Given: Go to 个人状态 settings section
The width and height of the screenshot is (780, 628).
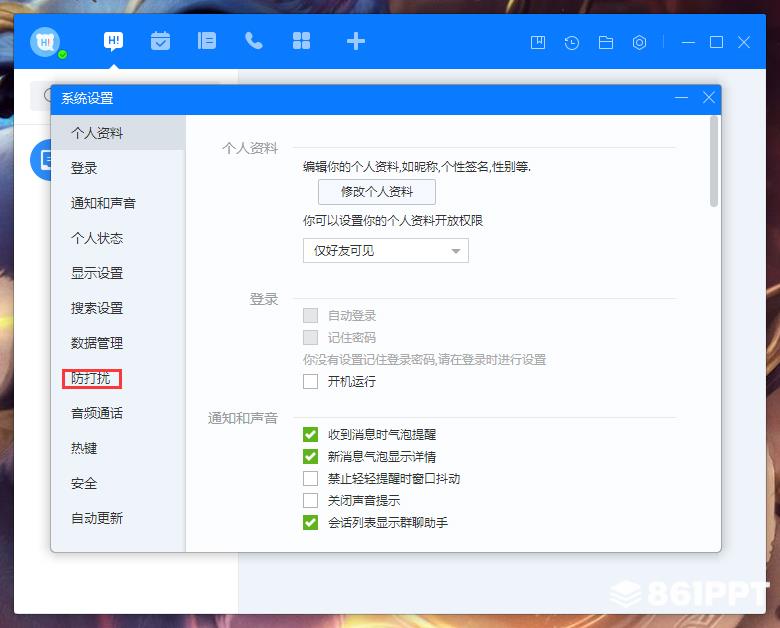Looking at the screenshot, I should coord(118,238).
